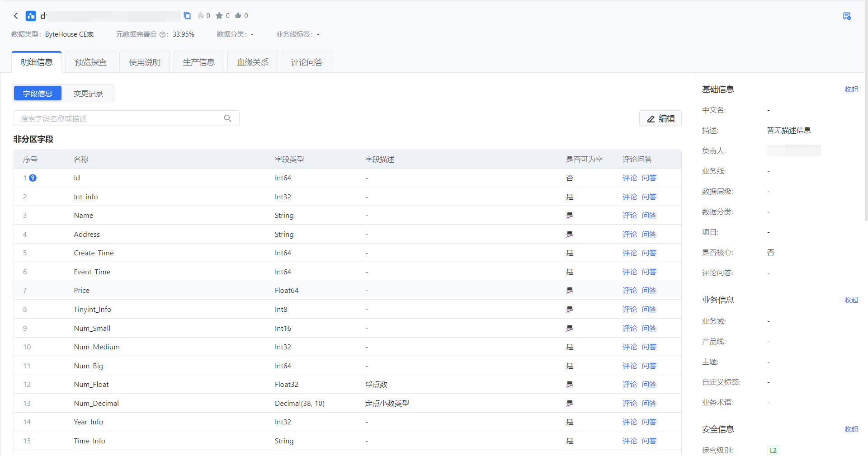Viewport: 868px width, 456px height.
Task: Click the 字段类型 column header
Action: click(289, 160)
